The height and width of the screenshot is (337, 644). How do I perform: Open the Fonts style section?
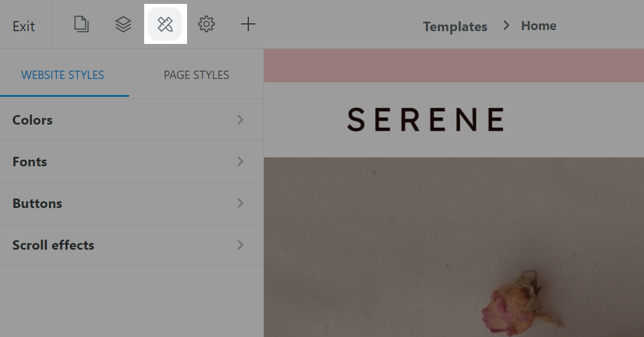point(131,162)
